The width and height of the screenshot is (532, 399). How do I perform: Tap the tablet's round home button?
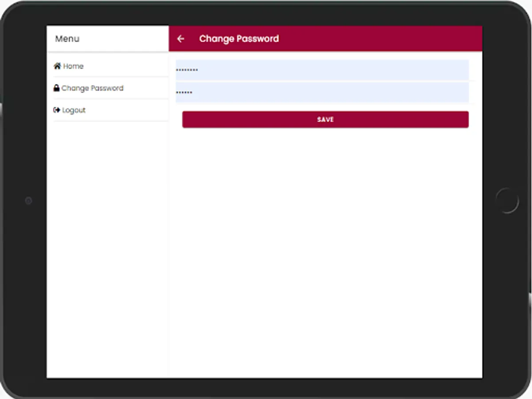[507, 201]
